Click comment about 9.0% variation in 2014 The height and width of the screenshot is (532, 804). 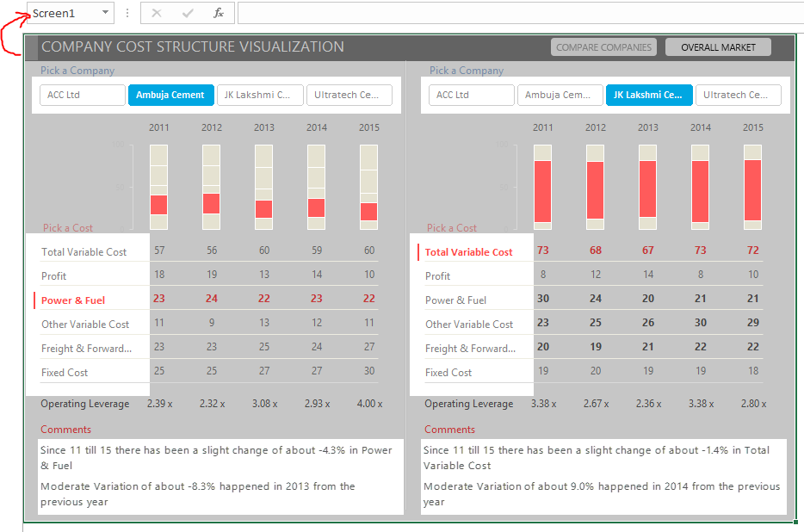pyautogui.click(x=602, y=493)
